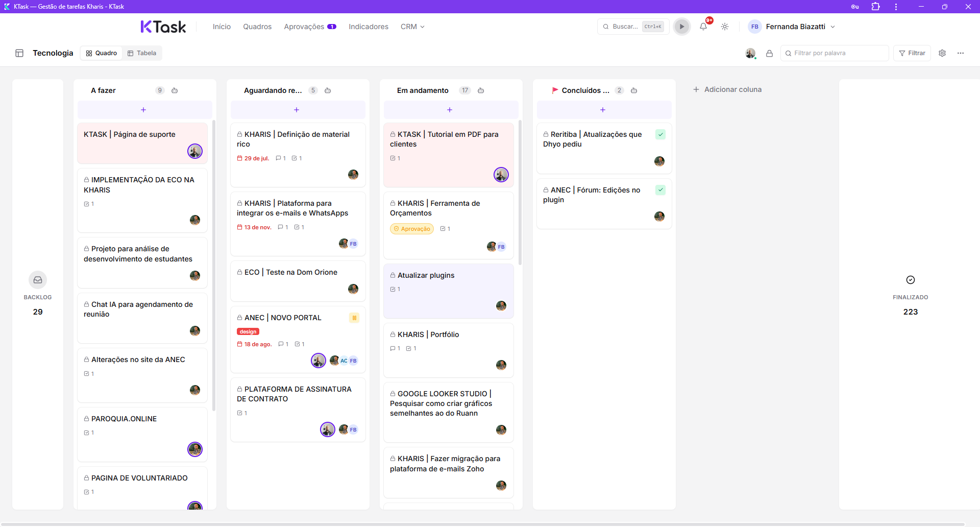Click A fazer column scrollbar
980x527 pixels.
pyautogui.click(x=214, y=266)
